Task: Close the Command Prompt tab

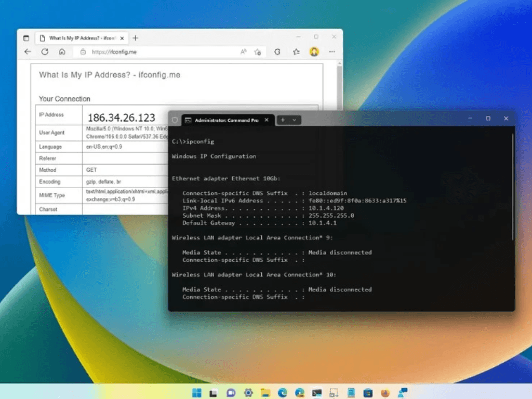Action: (267, 120)
